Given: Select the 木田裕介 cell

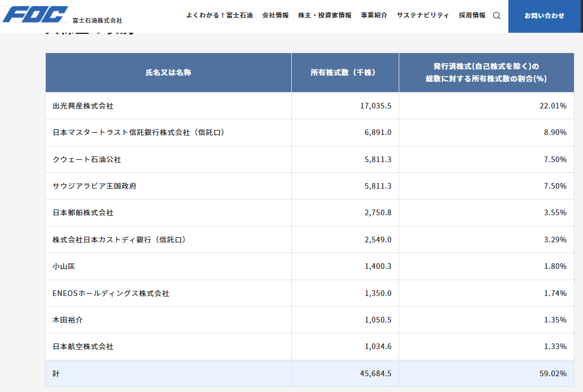Looking at the screenshot, I should [x=169, y=320].
